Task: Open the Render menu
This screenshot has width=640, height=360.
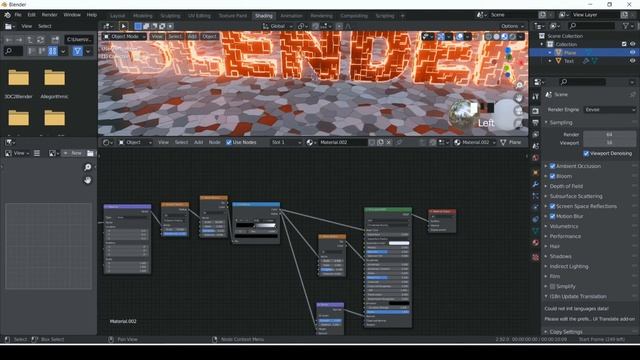Action: point(49,15)
